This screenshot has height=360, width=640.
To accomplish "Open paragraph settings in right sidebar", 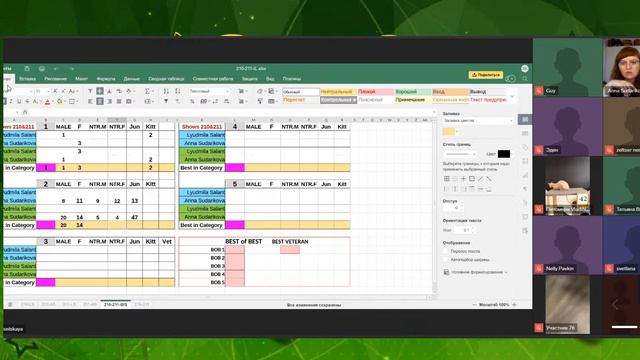I will point(525,189).
